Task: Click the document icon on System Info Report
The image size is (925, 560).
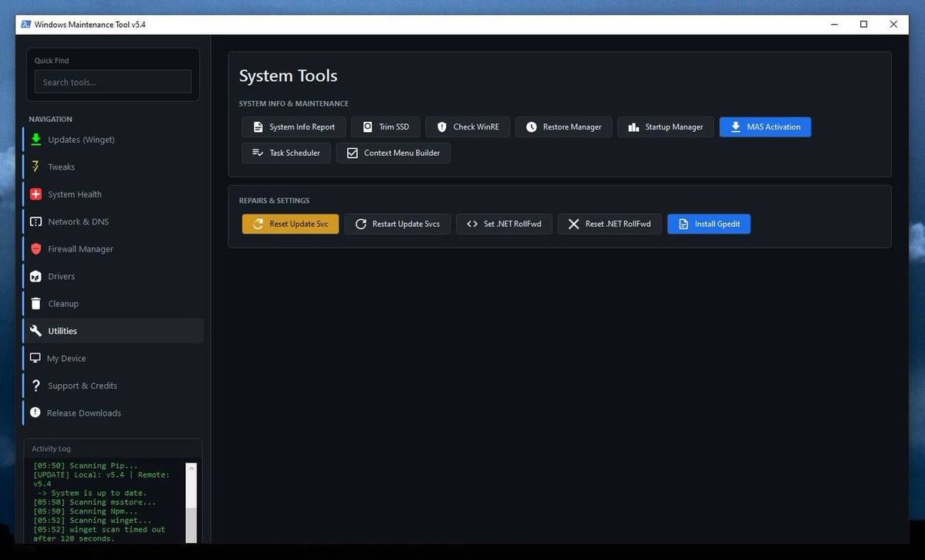Action: click(258, 127)
